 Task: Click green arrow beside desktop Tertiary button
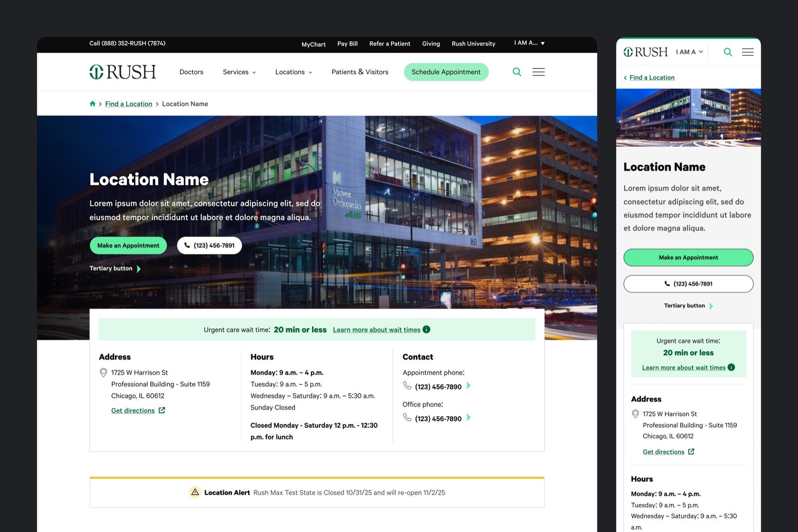pyautogui.click(x=139, y=269)
